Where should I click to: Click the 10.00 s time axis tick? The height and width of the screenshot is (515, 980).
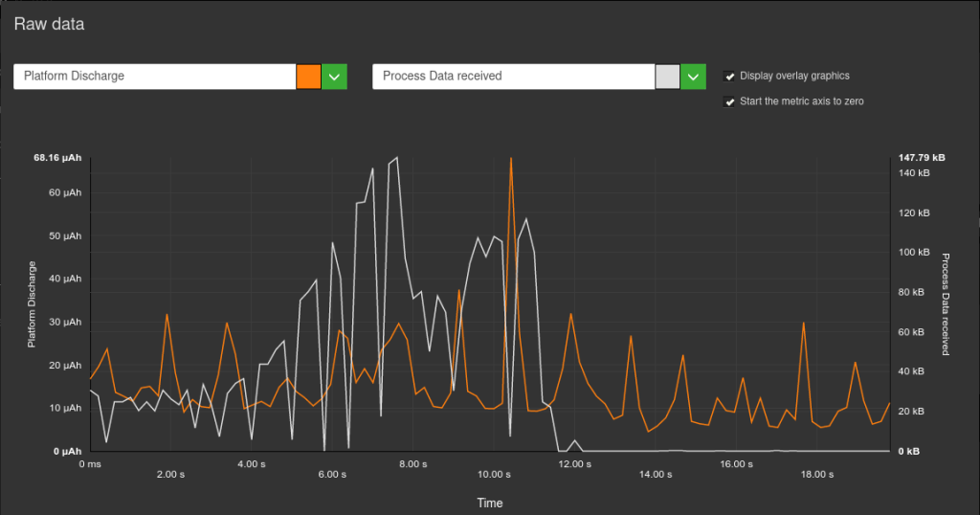(x=494, y=475)
